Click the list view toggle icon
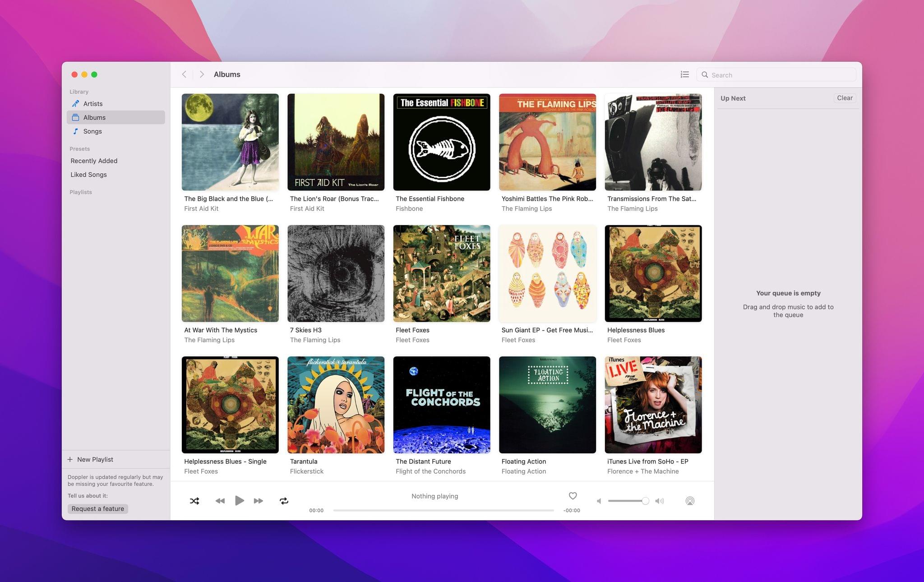This screenshot has height=582, width=924. tap(684, 74)
